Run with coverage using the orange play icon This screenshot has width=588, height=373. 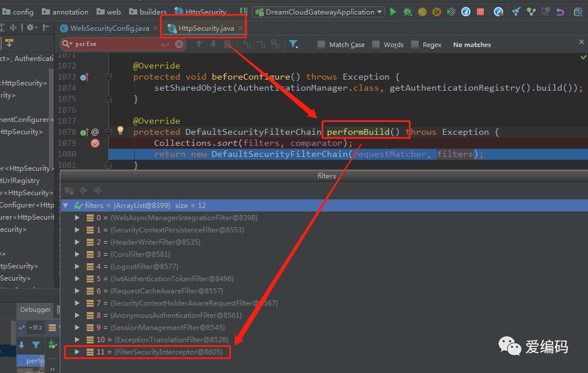click(x=422, y=12)
